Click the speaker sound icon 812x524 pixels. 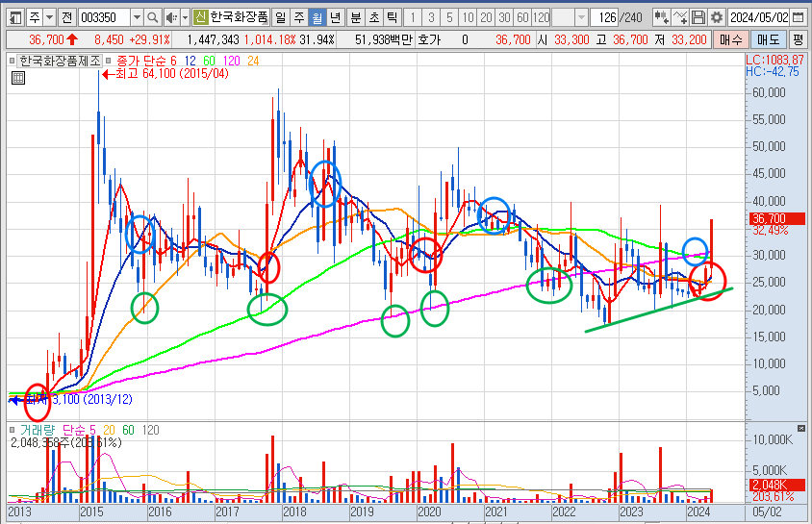point(171,18)
